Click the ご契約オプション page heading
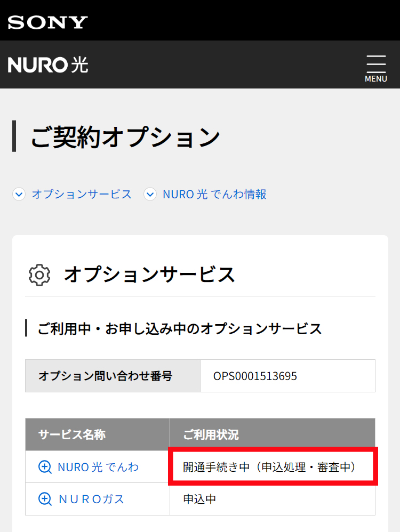This screenshot has width=400, height=532. click(125, 137)
